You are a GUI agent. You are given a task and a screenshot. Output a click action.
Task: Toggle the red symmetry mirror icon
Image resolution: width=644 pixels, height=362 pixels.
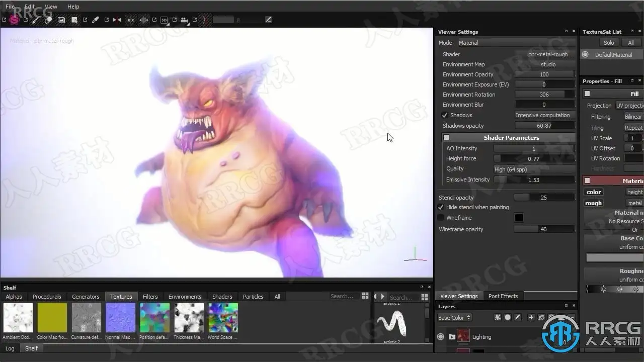coord(117,20)
